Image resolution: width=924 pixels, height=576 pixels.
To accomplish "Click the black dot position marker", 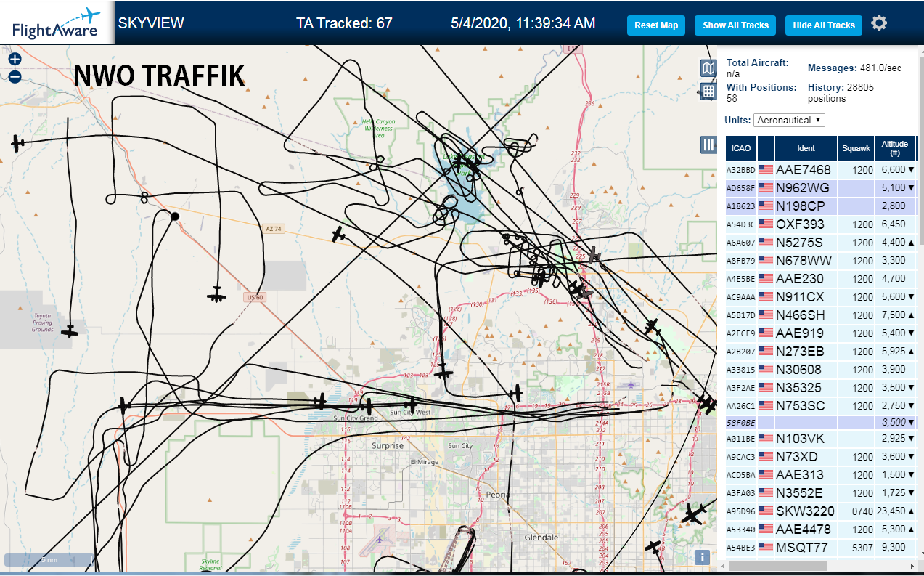I will tap(175, 216).
